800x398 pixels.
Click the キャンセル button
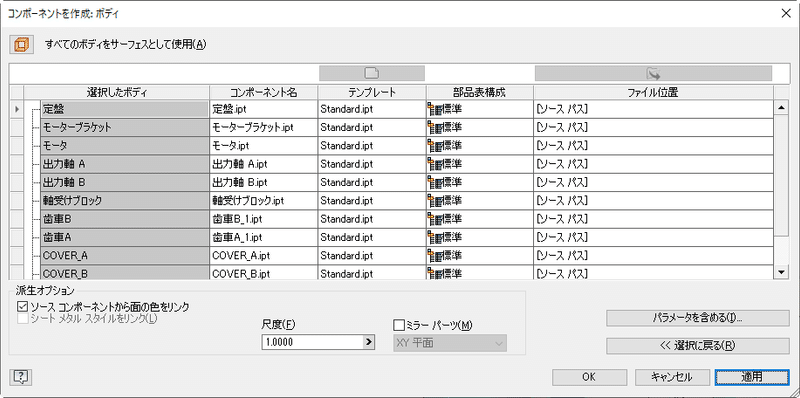click(672, 377)
